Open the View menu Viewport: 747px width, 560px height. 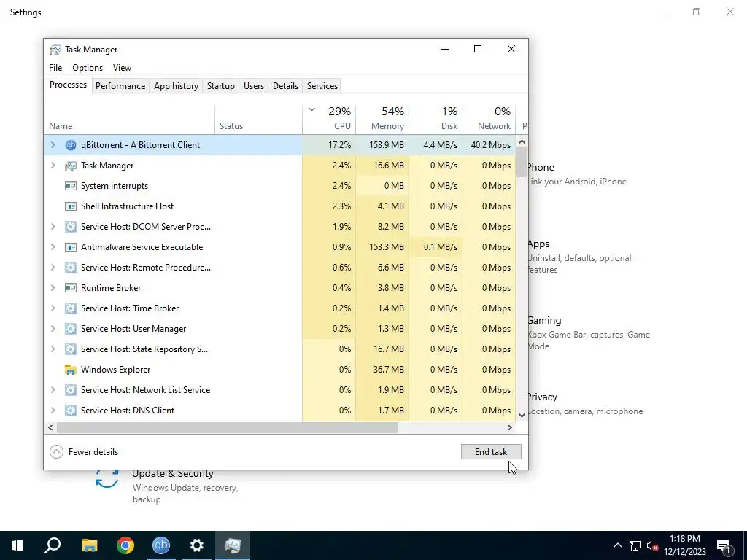click(x=122, y=68)
